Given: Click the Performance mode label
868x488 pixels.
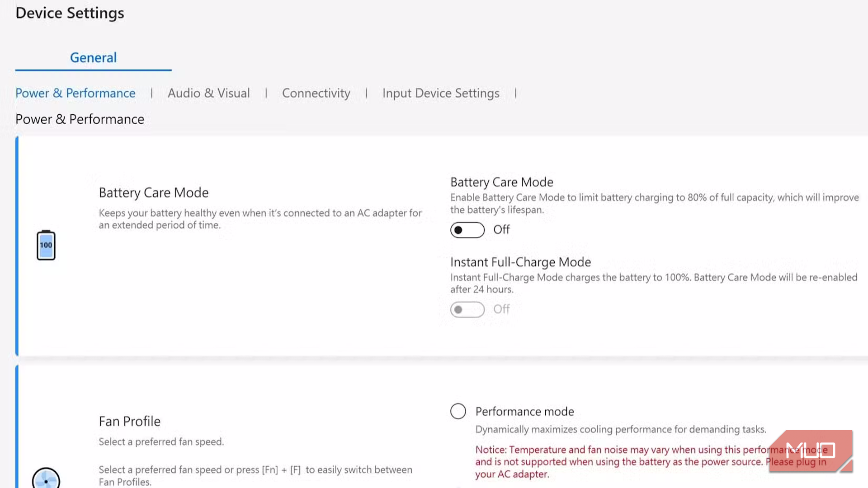Looking at the screenshot, I should [524, 411].
